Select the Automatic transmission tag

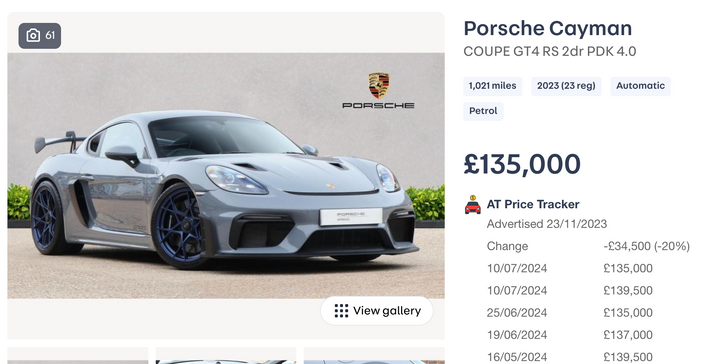click(640, 86)
